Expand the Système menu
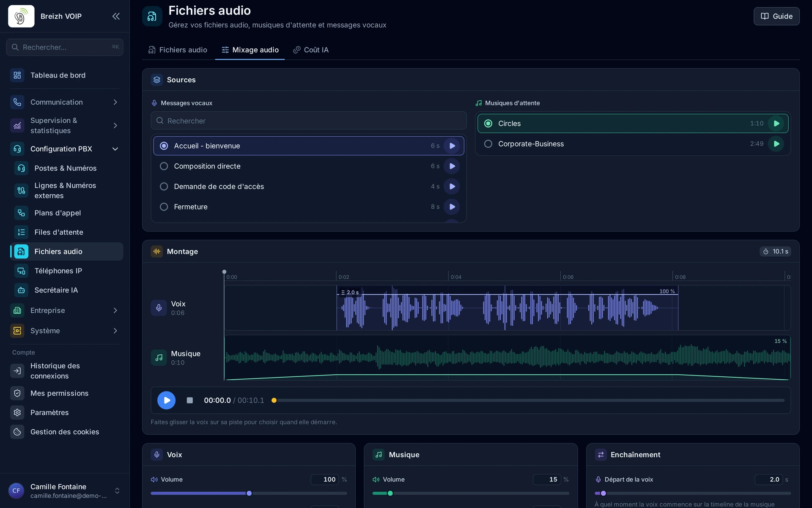The image size is (812, 508). (x=65, y=331)
